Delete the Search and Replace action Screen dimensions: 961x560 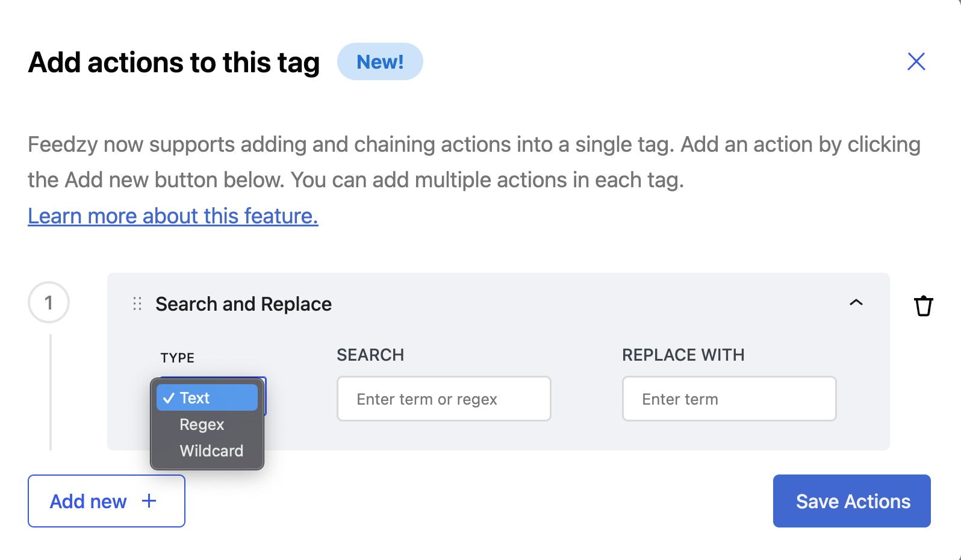(x=924, y=306)
